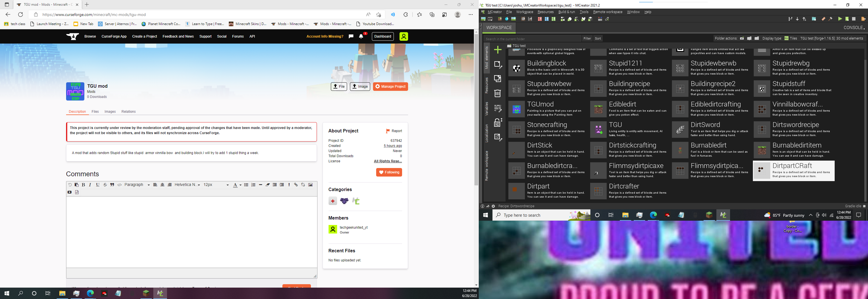
Task: Click the MCreator search current folder field
Action: click(x=532, y=39)
